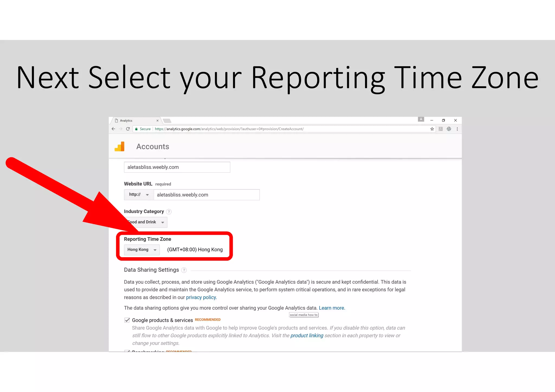Select the Analytics tab
This screenshot has height=392, width=555.
click(x=135, y=120)
